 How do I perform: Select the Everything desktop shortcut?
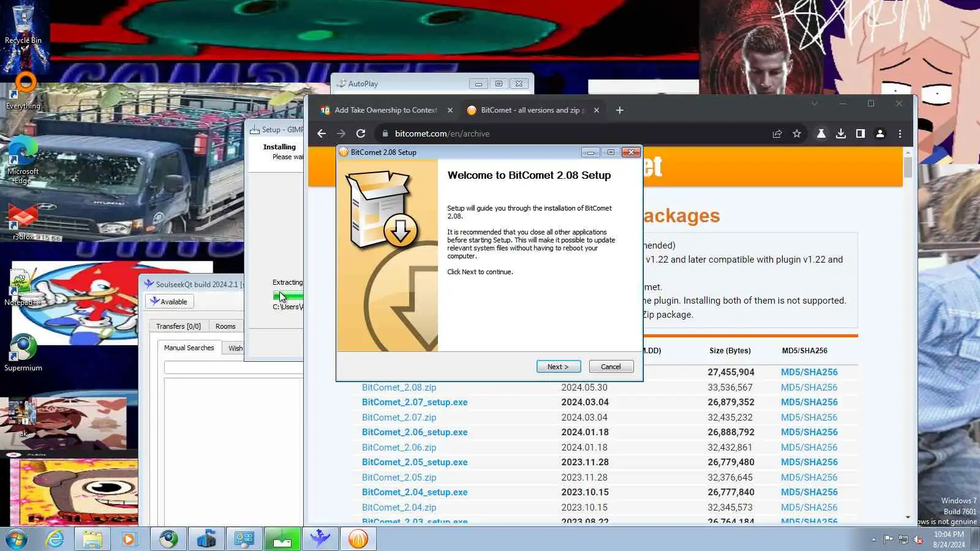pos(23,91)
